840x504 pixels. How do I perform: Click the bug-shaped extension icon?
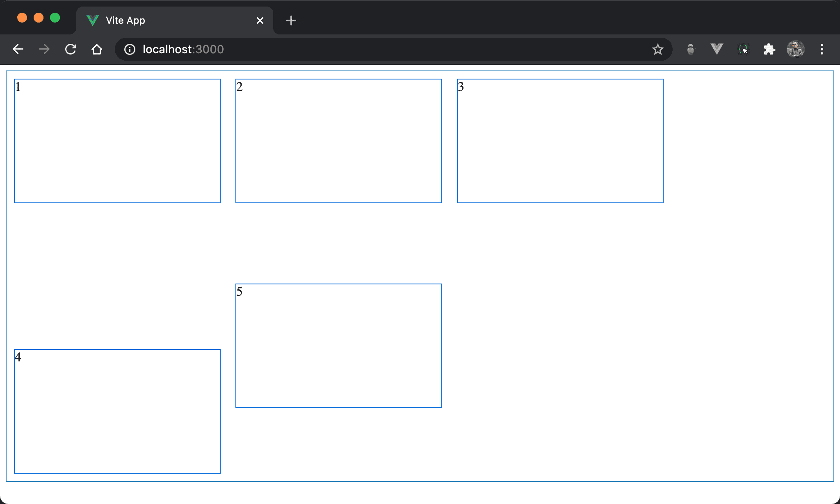point(691,49)
